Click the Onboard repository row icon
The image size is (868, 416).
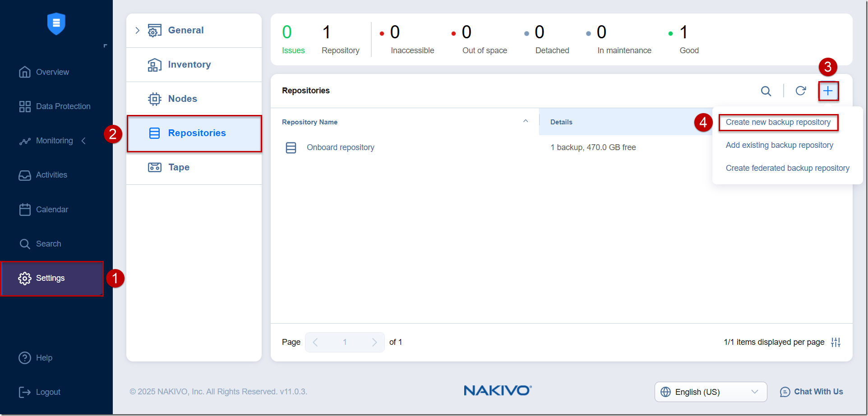pyautogui.click(x=291, y=148)
